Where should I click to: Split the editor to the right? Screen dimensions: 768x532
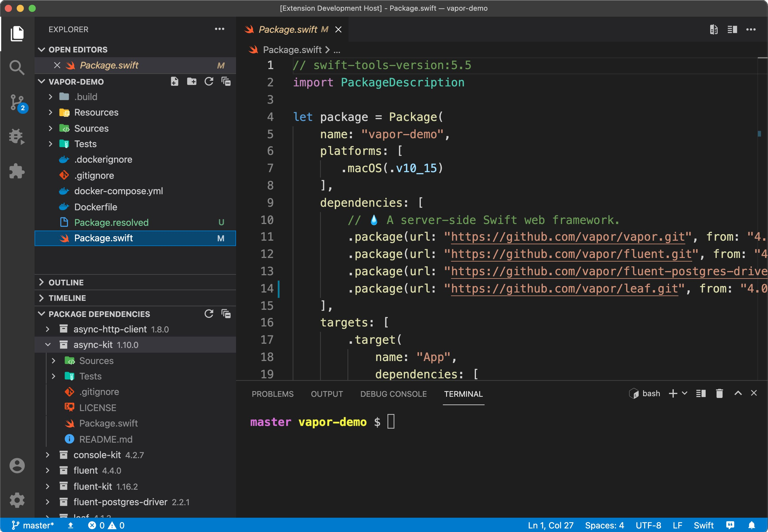732,29
